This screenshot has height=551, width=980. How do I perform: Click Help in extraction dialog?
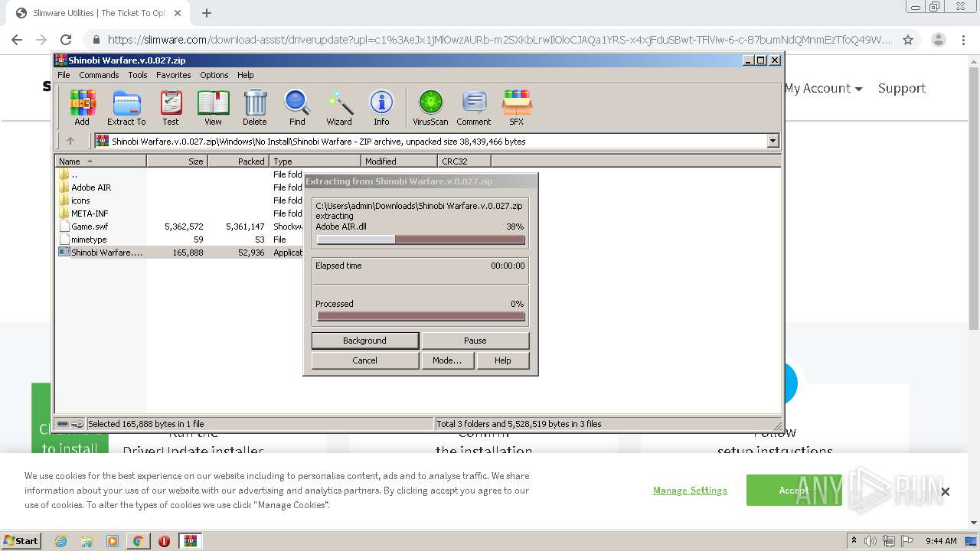pyautogui.click(x=502, y=360)
